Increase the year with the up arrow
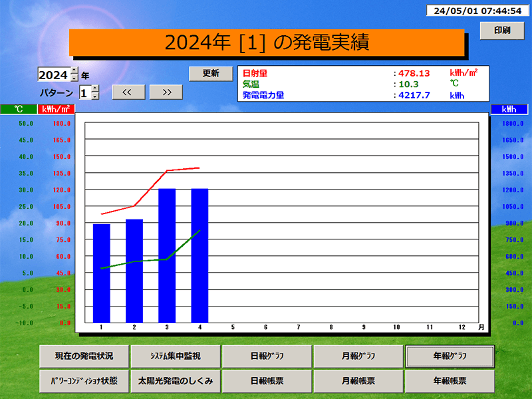This screenshot has height=399, width=532. click(74, 70)
